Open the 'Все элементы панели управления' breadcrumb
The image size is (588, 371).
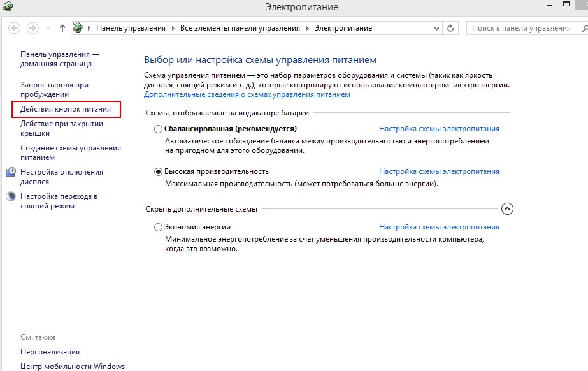click(240, 28)
